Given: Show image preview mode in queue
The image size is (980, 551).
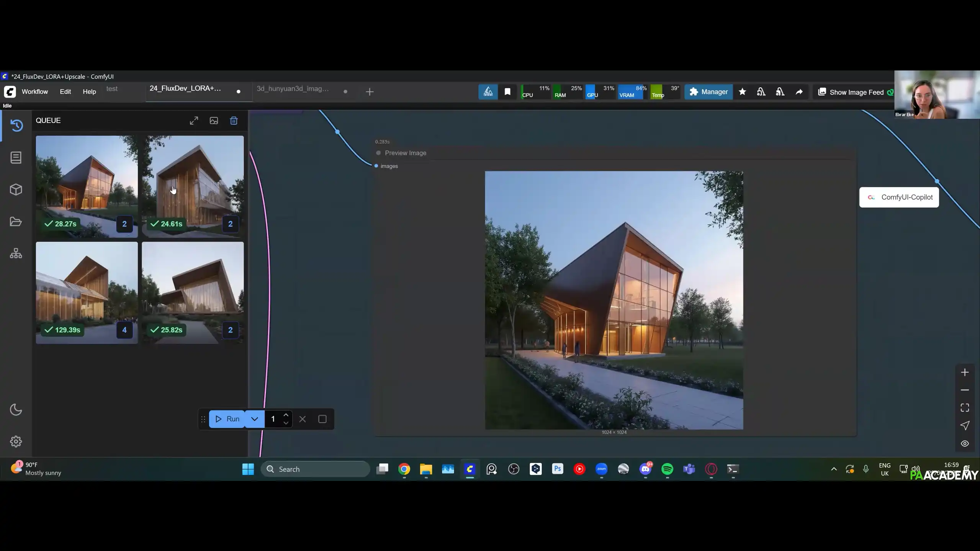Looking at the screenshot, I should [x=214, y=121].
